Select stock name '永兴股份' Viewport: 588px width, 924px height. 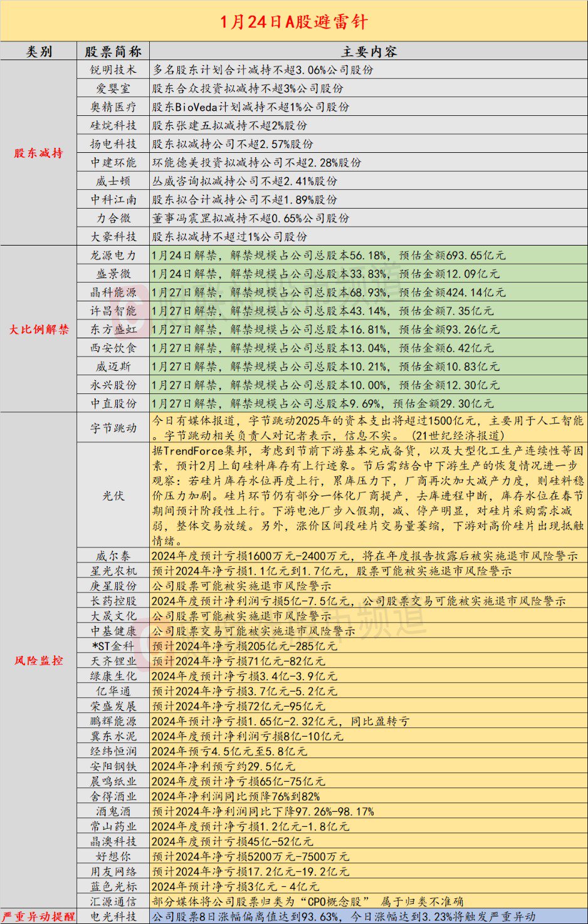(113, 385)
